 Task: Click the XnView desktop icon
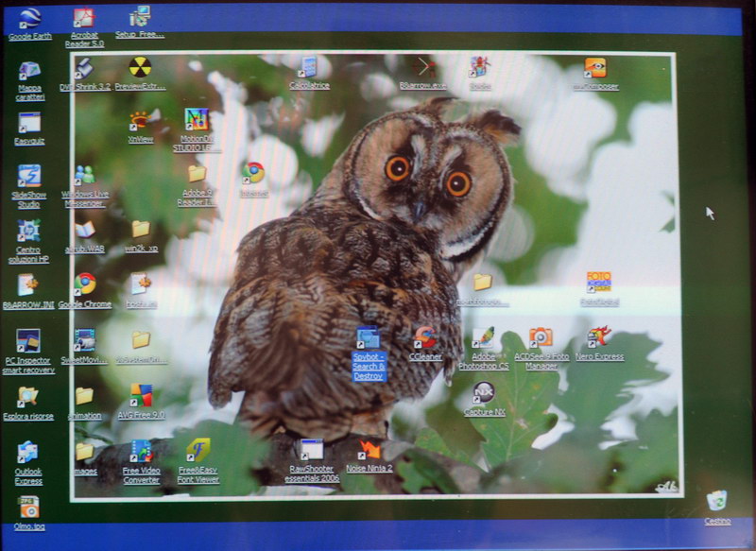[140, 121]
